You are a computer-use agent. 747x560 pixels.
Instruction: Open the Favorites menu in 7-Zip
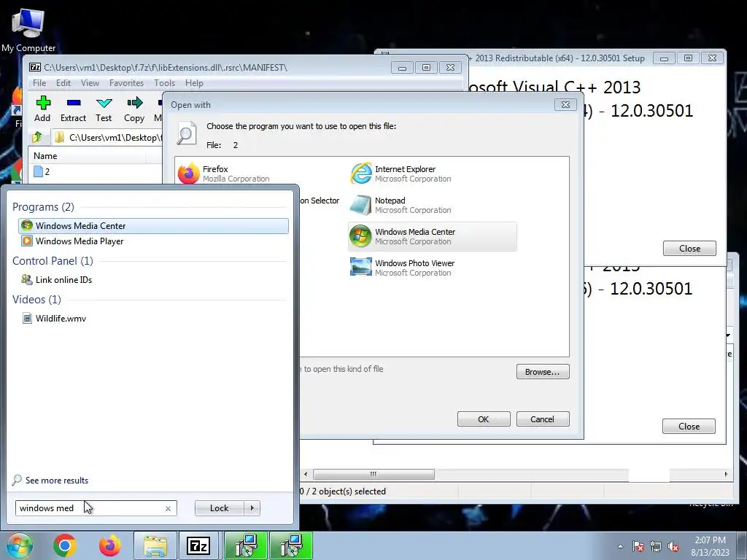(126, 83)
